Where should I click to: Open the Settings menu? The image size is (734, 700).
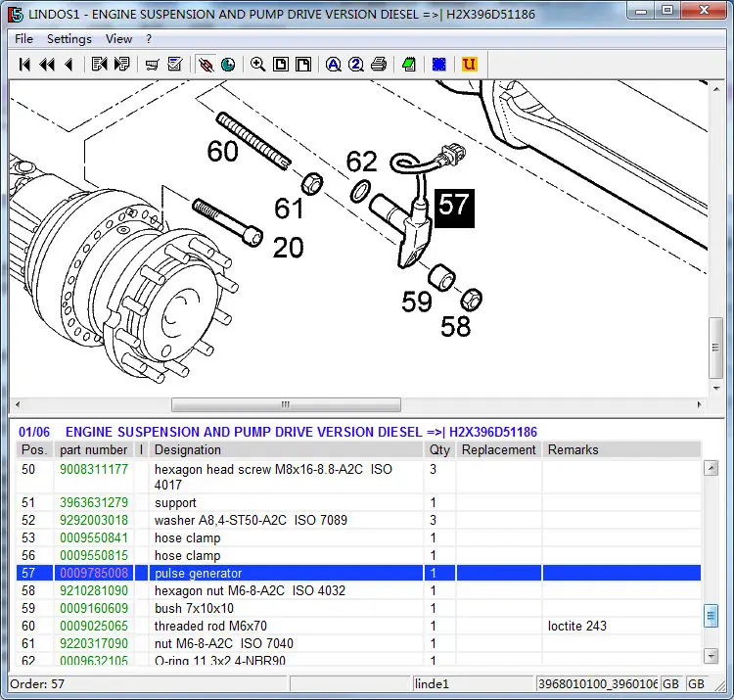pos(69,39)
